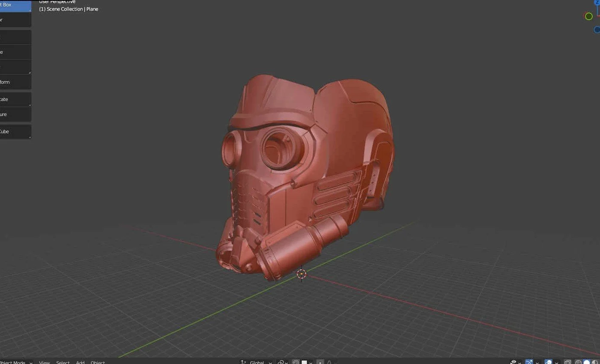Switch to wireframe viewport shading
The height and width of the screenshot is (364, 600).
(579, 362)
